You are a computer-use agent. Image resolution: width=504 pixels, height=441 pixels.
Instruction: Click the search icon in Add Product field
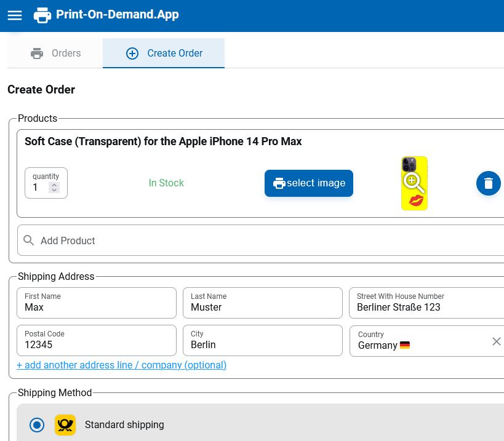[x=29, y=240]
